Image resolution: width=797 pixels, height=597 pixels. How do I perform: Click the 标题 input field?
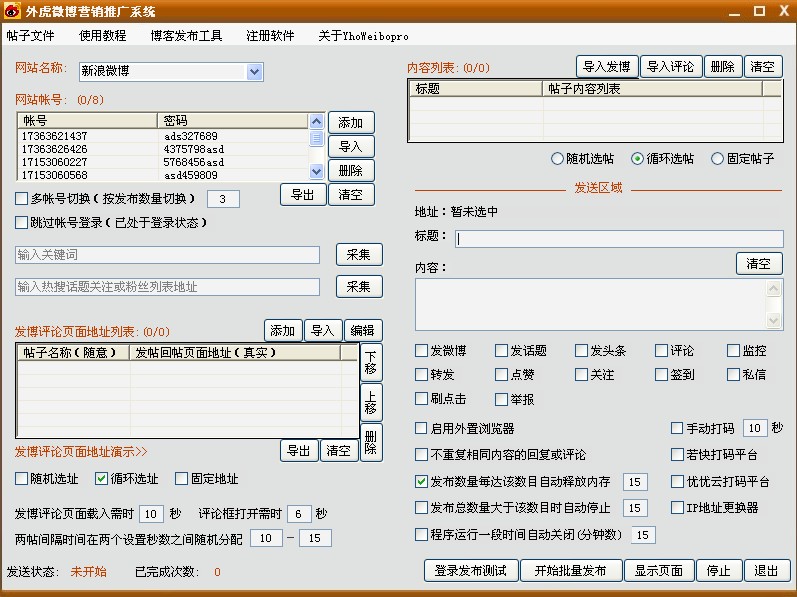(x=618, y=238)
